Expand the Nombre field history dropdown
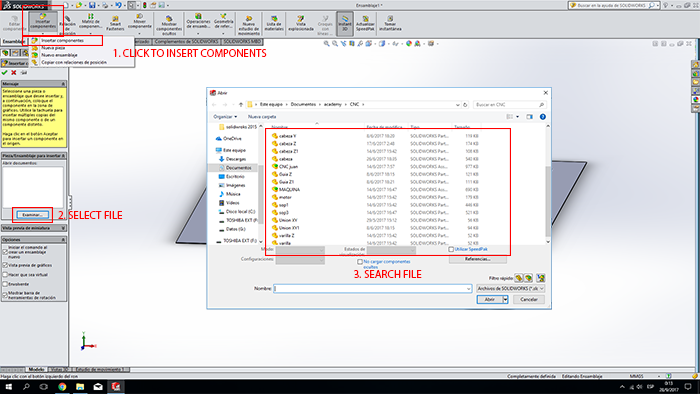This screenshot has height=394, width=700. pos(468,289)
